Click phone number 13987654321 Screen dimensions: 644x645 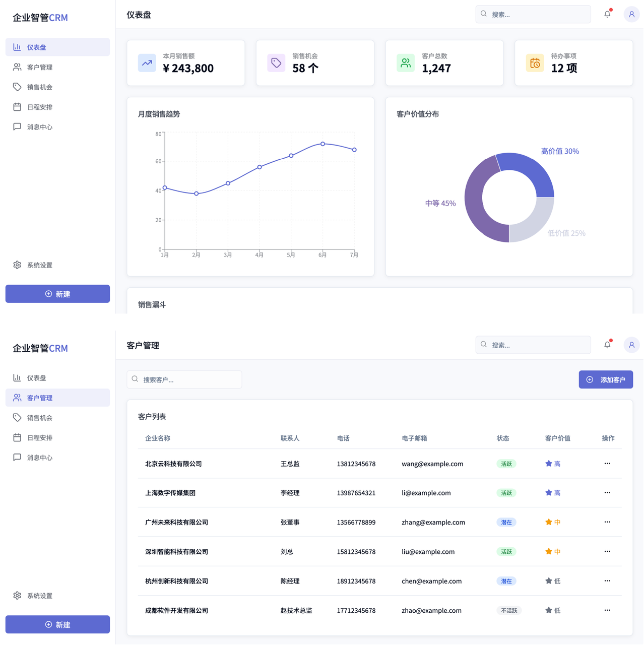[x=356, y=493]
